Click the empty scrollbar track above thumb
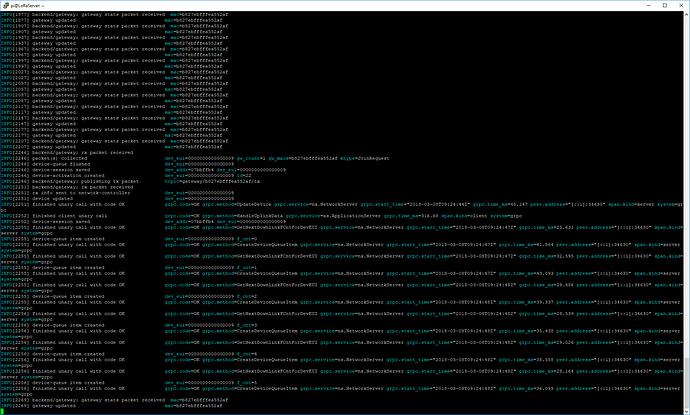Screen dimensions: 690x415 686,187
